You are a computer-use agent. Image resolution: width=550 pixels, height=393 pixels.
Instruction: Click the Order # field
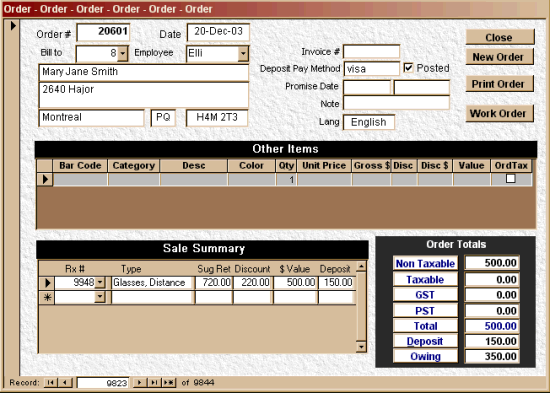click(x=103, y=32)
